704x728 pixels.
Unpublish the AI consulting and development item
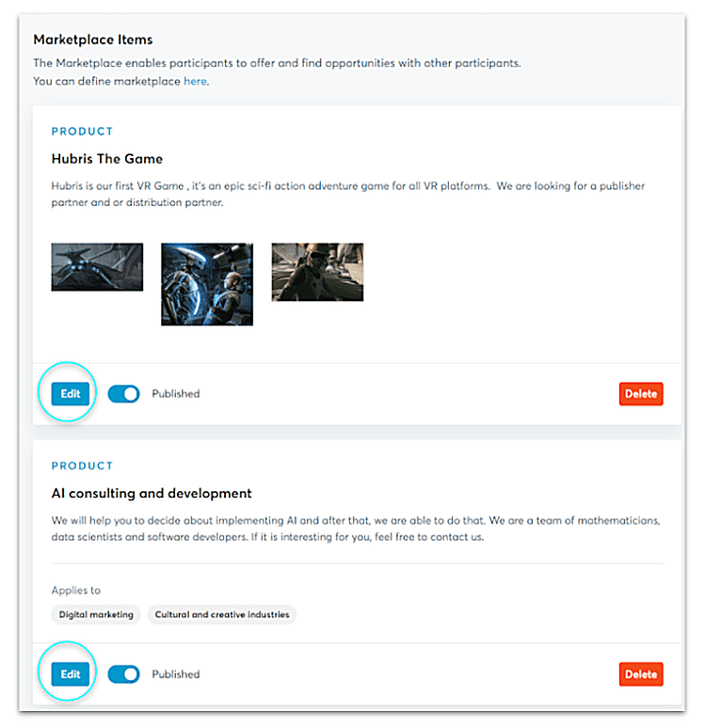click(123, 674)
